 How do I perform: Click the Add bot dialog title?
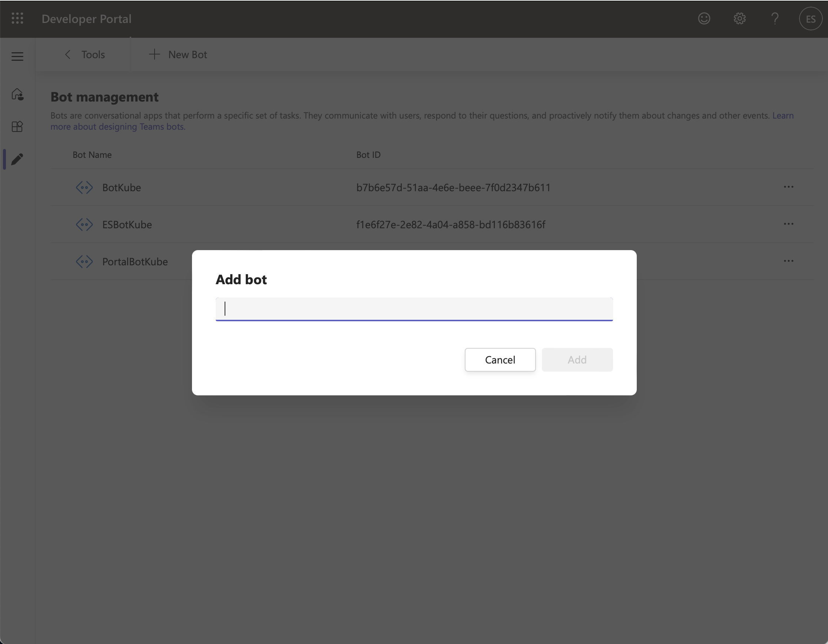[241, 279]
